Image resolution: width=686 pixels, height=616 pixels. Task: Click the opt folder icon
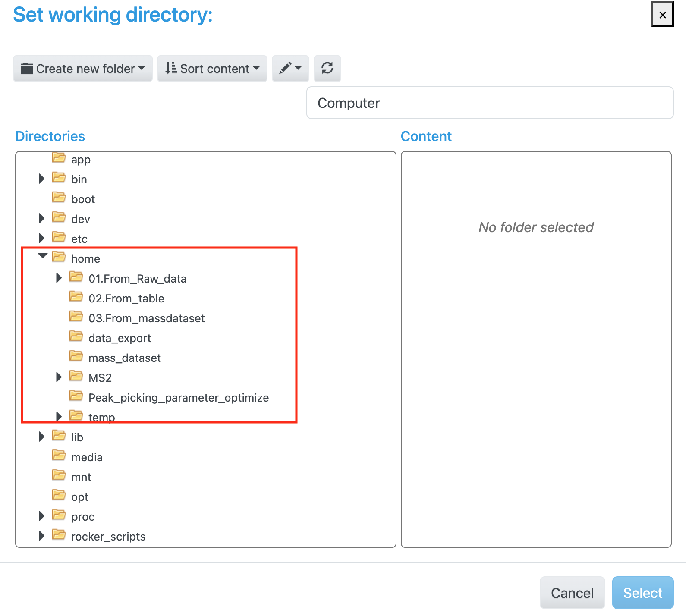tap(59, 495)
